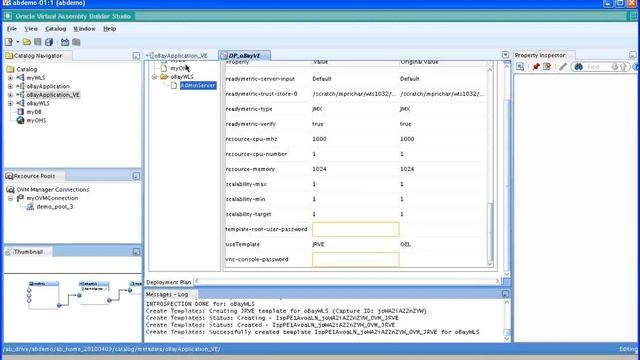This screenshot has height=360, width=640.
Task: Click the red pushpin icon in Property Inspector
Action: pyautogui.click(x=536, y=67)
